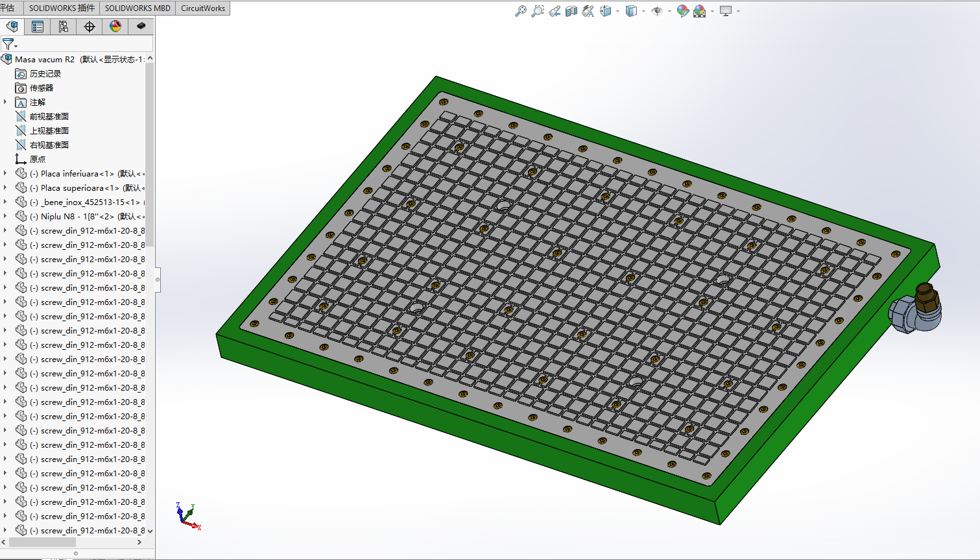The height and width of the screenshot is (560, 980).
Task: Select the Masa vacum R2 root assembly
Action: click(x=74, y=59)
